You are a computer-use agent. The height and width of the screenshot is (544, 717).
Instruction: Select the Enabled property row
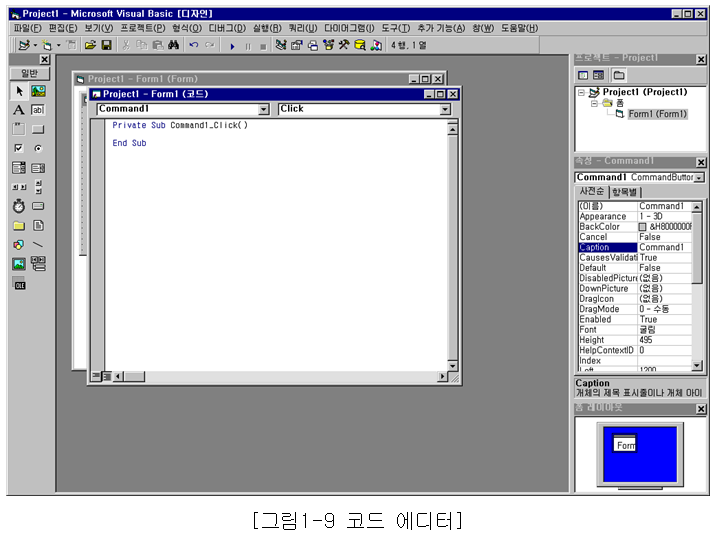point(635,320)
